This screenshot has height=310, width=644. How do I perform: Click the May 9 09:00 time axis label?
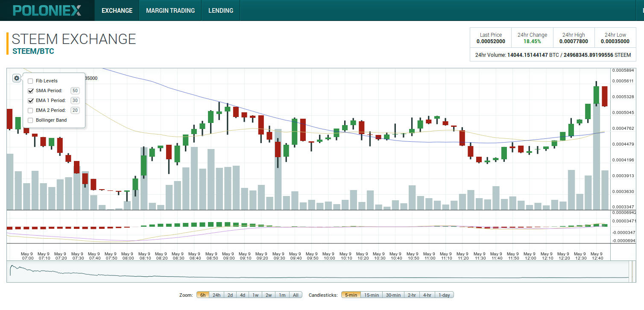click(x=228, y=256)
